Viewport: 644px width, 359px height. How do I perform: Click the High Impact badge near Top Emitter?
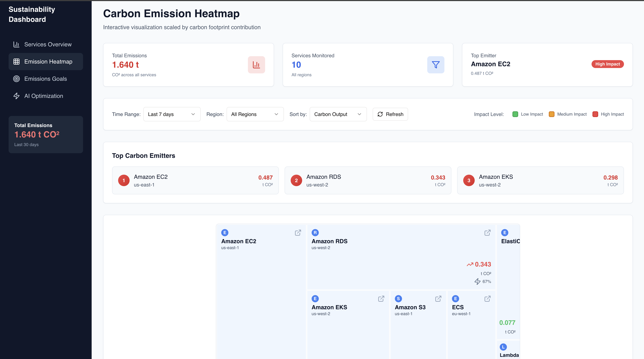click(x=607, y=64)
